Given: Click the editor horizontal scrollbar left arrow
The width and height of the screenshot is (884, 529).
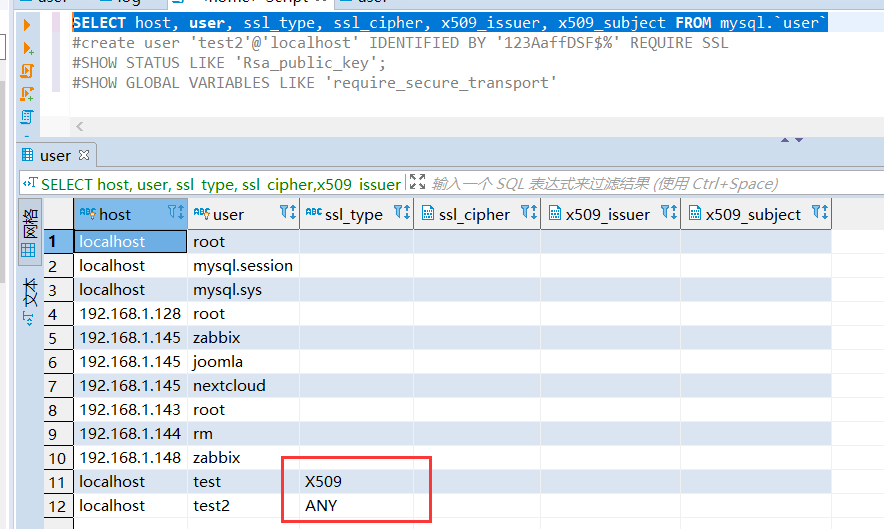Looking at the screenshot, I should coord(80,126).
